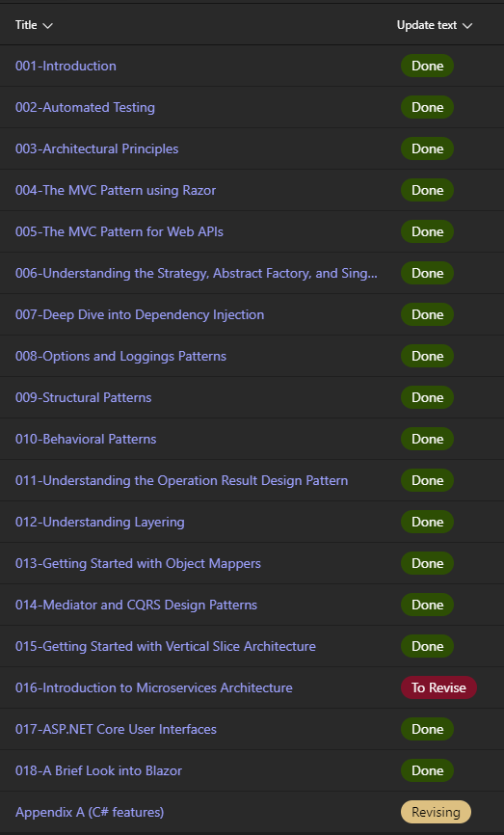
Task: Open 006-Understanding the Strategy, Abstract Factory item
Action: pos(197,273)
